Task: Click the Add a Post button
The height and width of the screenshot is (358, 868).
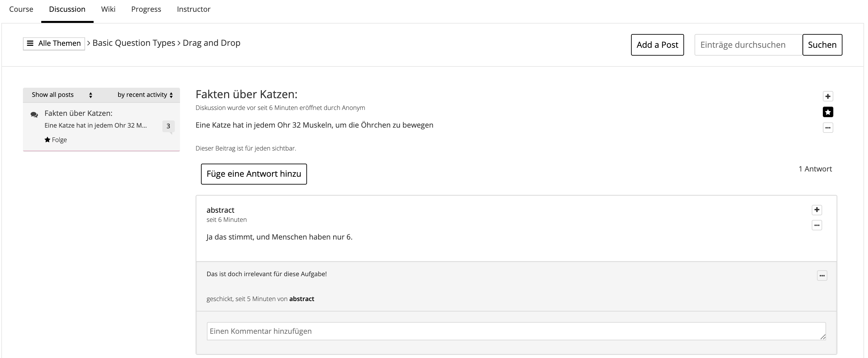Action: pyautogui.click(x=657, y=45)
